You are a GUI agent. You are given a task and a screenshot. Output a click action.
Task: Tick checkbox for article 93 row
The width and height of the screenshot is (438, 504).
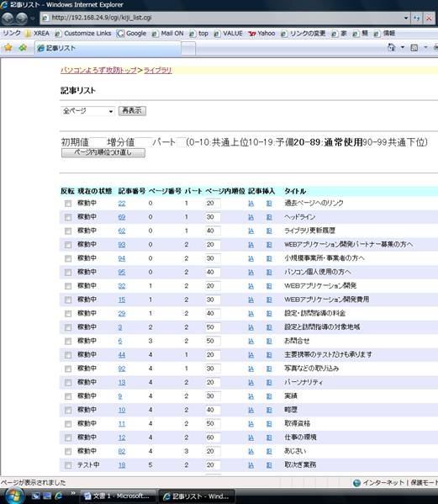68,245
